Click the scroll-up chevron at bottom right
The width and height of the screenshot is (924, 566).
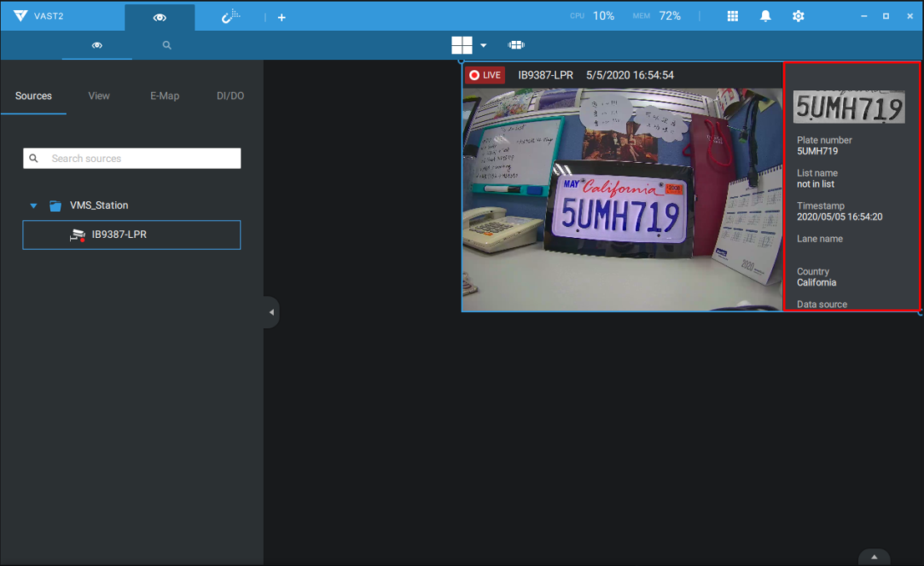(873, 556)
